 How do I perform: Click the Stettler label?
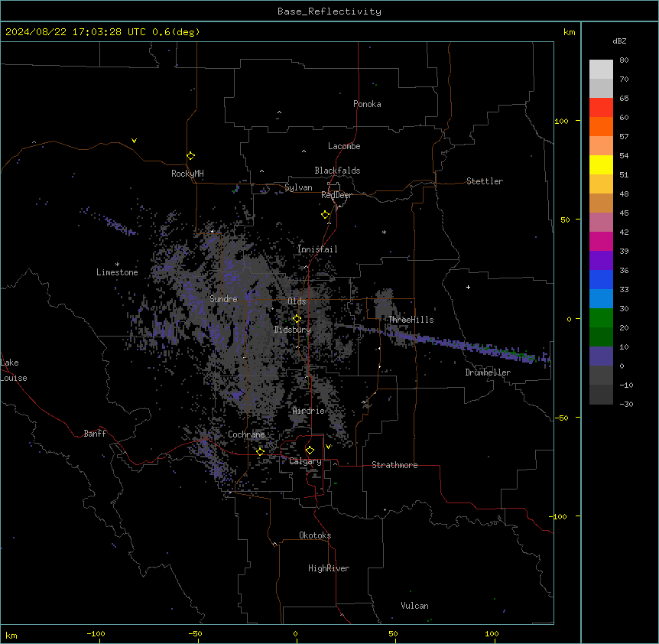[x=485, y=181]
